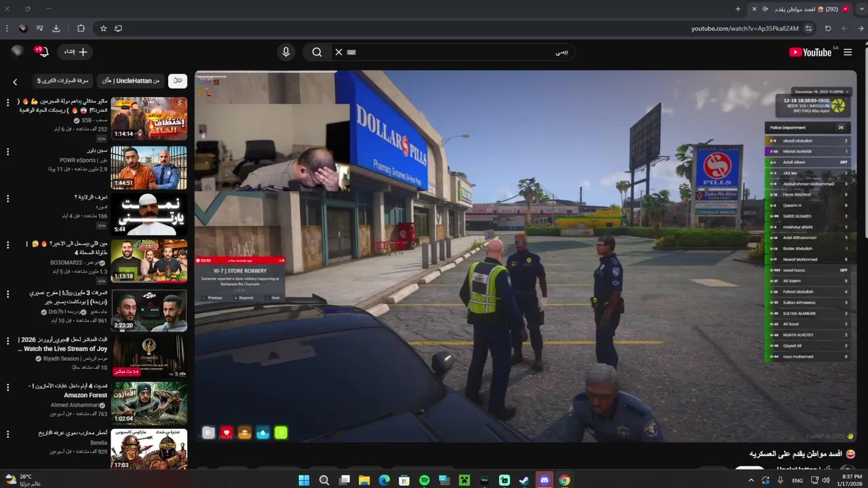Open Windows File Explorer from the taskbar
The image size is (868, 488).
point(364,480)
